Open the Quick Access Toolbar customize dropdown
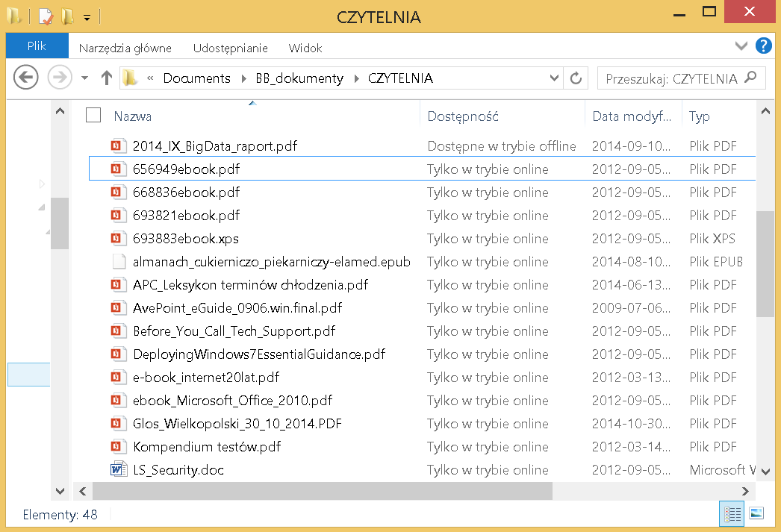This screenshot has width=781, height=532. 87,16
